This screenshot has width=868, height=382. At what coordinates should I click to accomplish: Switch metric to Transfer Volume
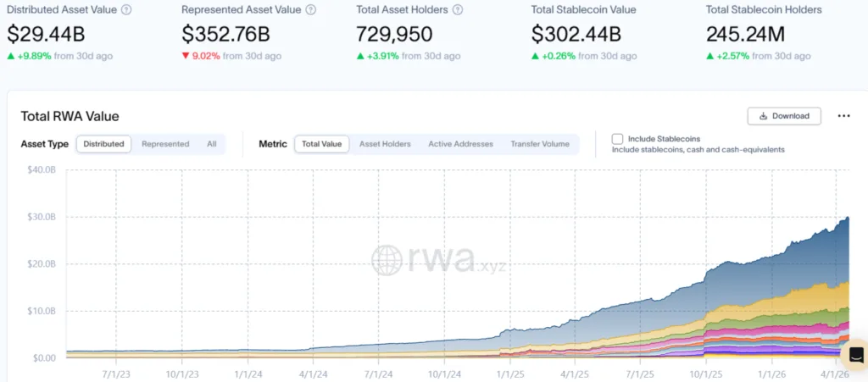[x=539, y=144]
